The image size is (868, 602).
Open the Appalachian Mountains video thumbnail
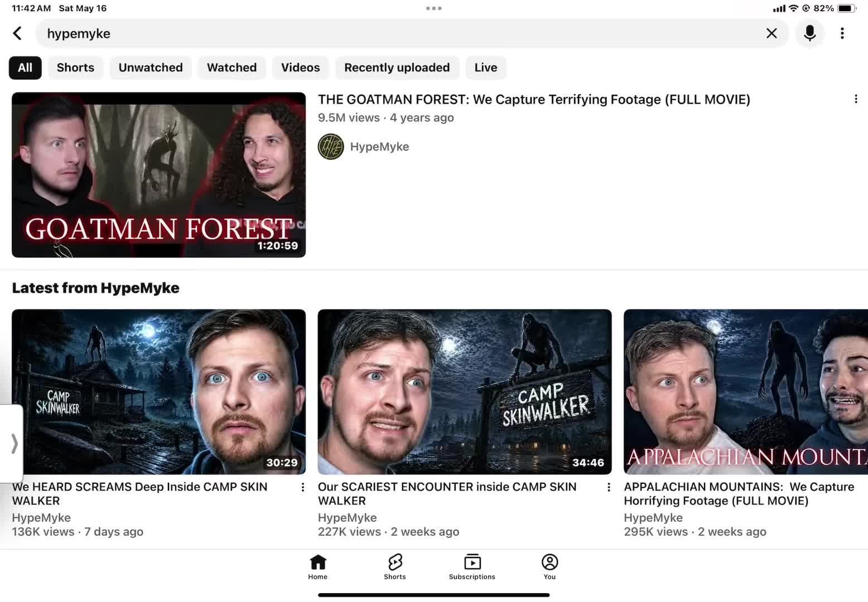click(x=746, y=392)
